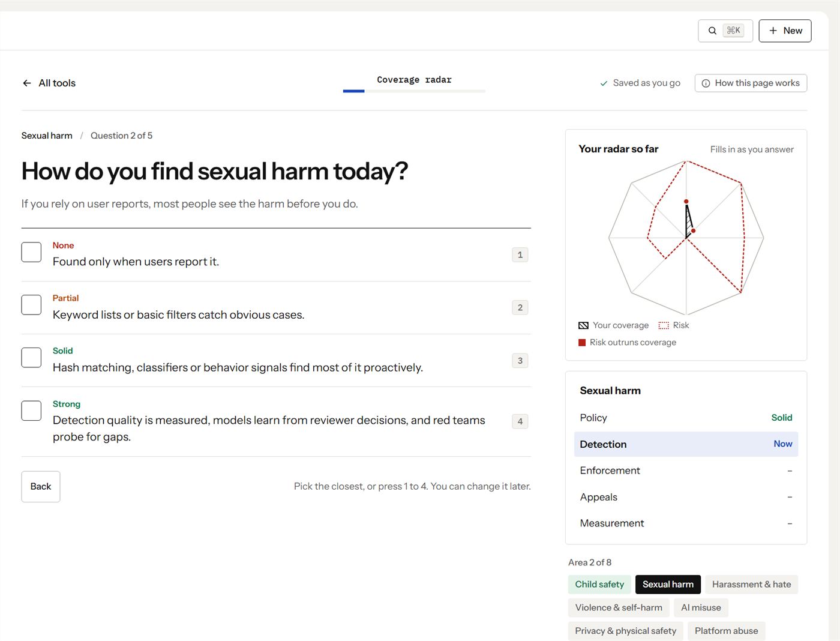The width and height of the screenshot is (840, 641).
Task: Switch to the Child safety area
Action: coord(599,585)
